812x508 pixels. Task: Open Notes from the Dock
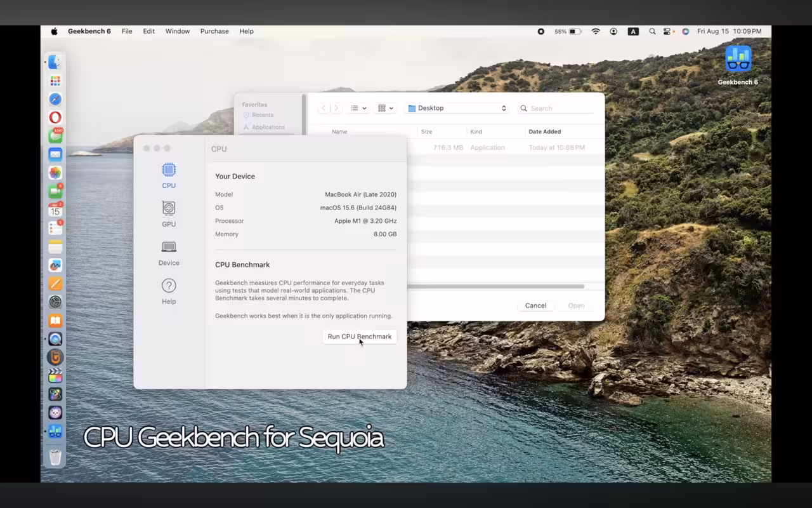55,246
